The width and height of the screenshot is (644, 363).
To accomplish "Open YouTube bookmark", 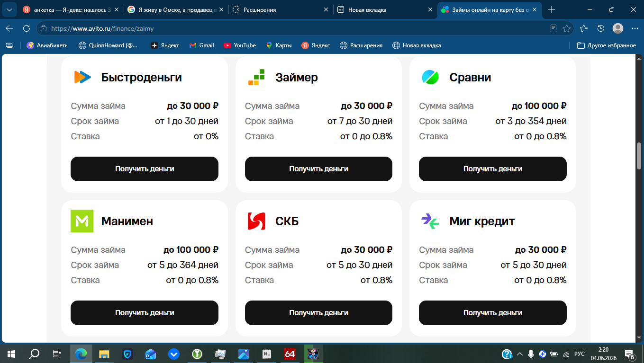I will coord(240,45).
